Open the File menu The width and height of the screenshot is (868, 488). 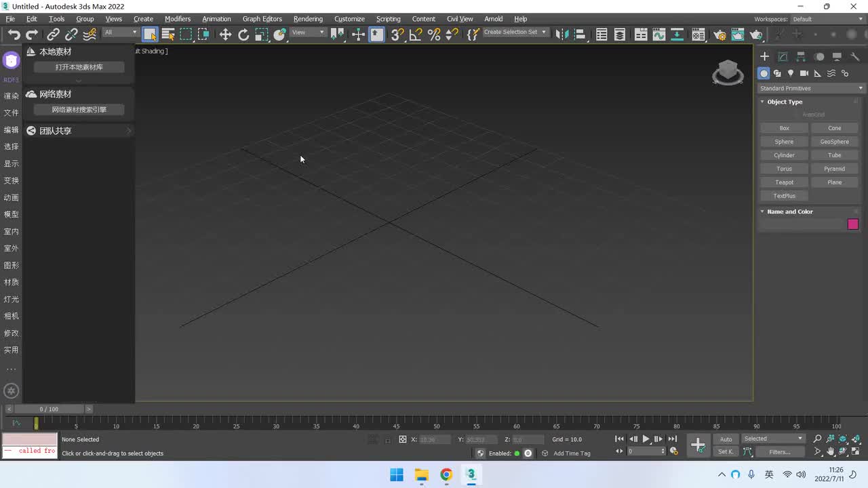tap(10, 19)
